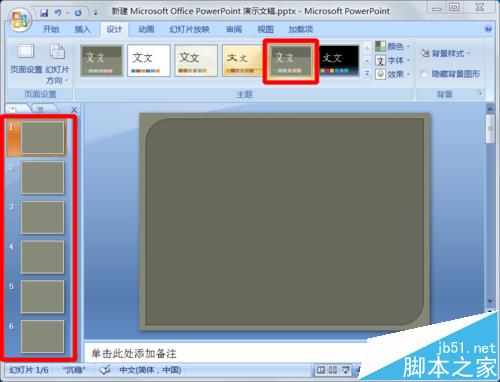Open the 背景样式 background styles dropdown

(445, 53)
